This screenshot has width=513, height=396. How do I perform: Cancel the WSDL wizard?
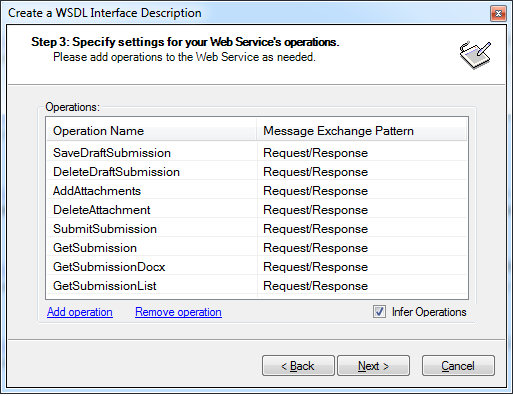click(458, 366)
